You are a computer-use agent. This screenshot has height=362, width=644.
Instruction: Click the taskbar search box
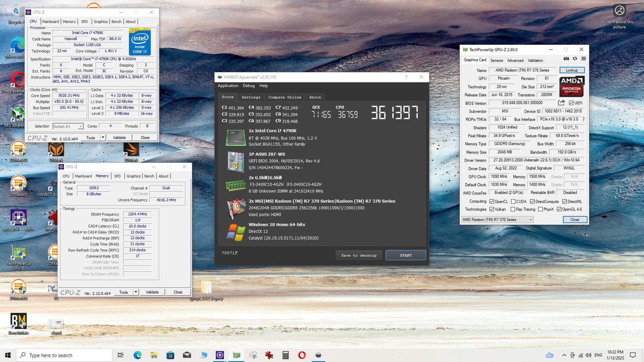pyautogui.click(x=64, y=355)
